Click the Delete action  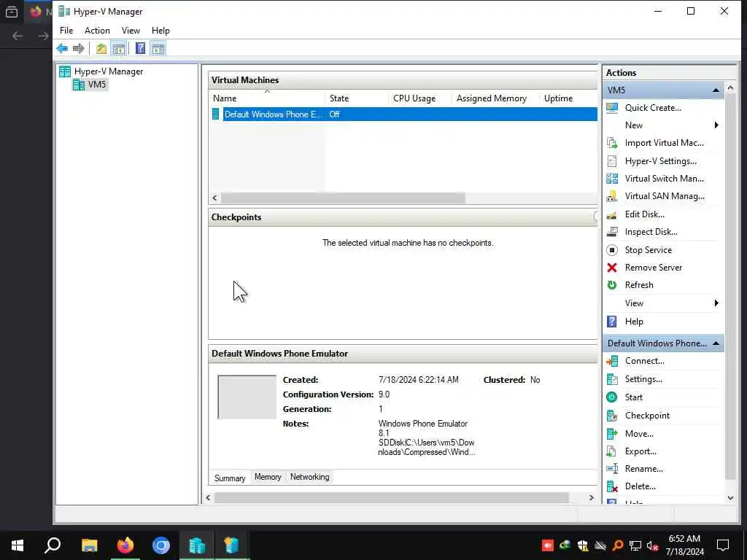pyautogui.click(x=640, y=486)
